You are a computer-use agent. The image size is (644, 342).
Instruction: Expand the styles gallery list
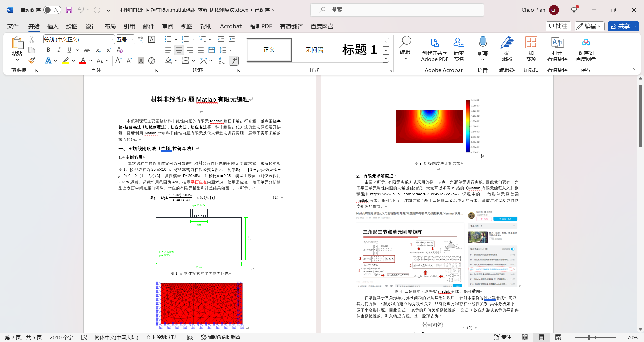click(x=386, y=59)
